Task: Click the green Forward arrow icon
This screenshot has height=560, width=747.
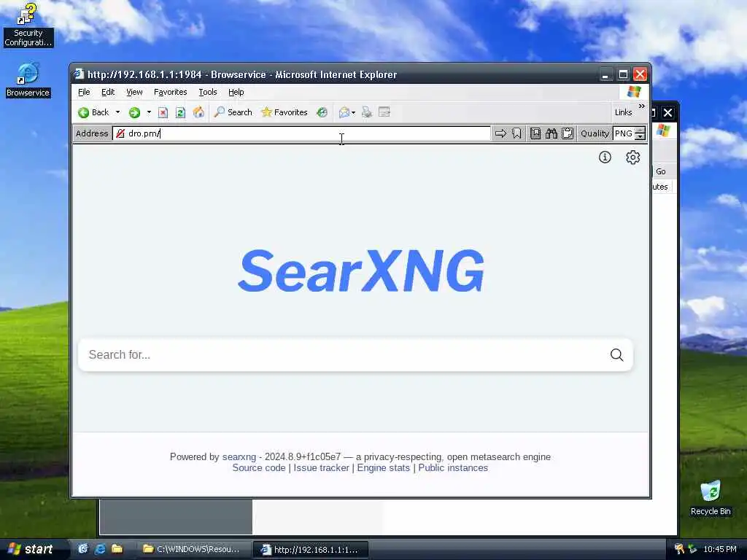Action: [135, 112]
